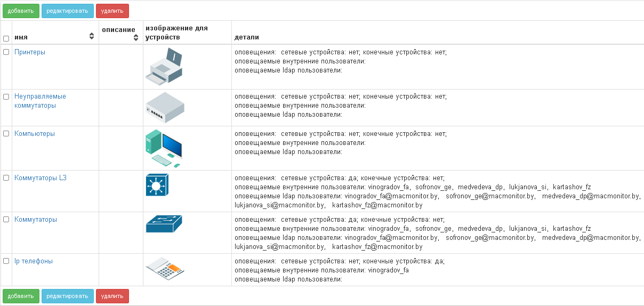Toggle the select-all checkbox in table header
644x306 pixels.
coord(6,38)
